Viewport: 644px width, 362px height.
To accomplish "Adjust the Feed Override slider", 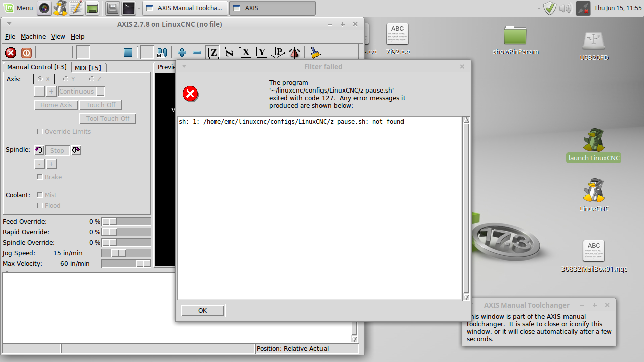I will tap(126, 221).
